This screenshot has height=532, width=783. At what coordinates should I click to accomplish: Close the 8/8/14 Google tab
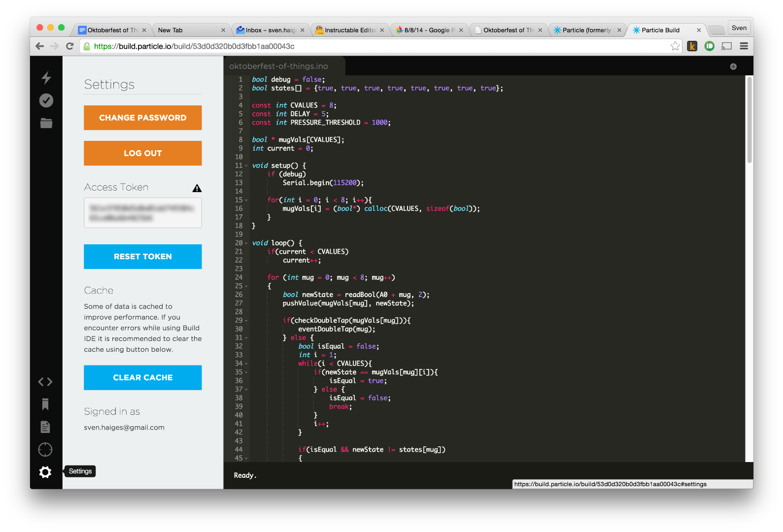461,30
